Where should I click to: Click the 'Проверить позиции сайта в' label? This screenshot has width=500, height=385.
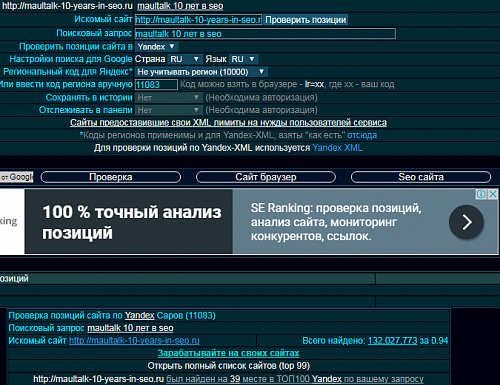pyautogui.click(x=76, y=47)
